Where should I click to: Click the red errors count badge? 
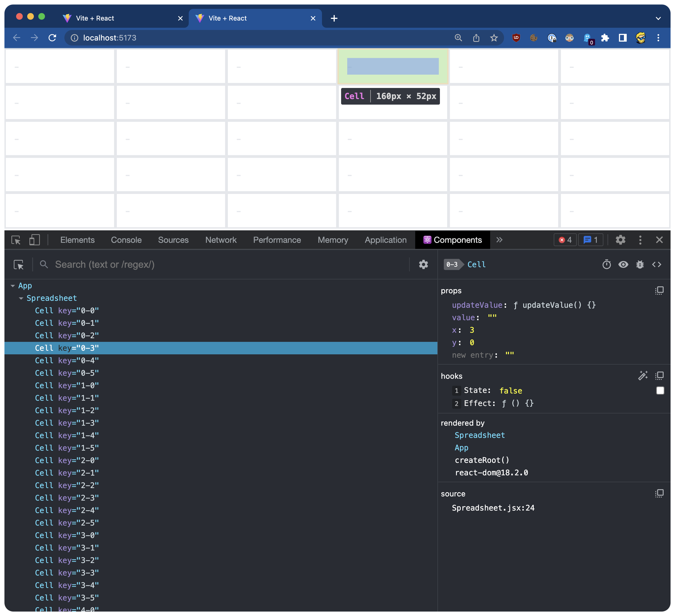565,240
